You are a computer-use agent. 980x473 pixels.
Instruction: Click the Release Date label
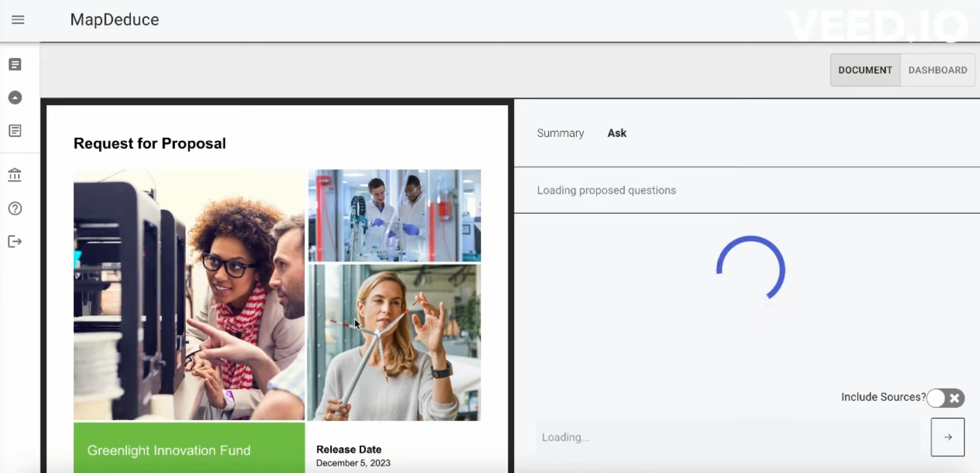tap(349, 449)
